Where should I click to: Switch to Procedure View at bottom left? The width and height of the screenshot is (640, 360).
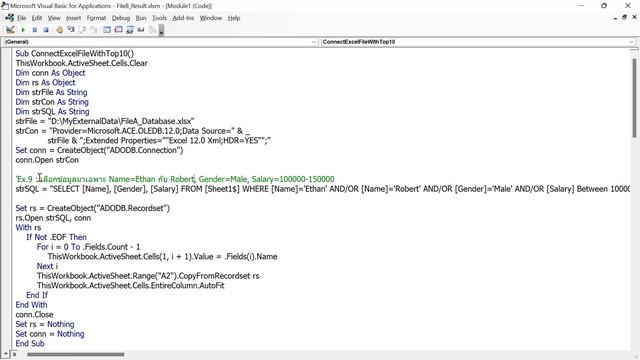tap(6, 354)
